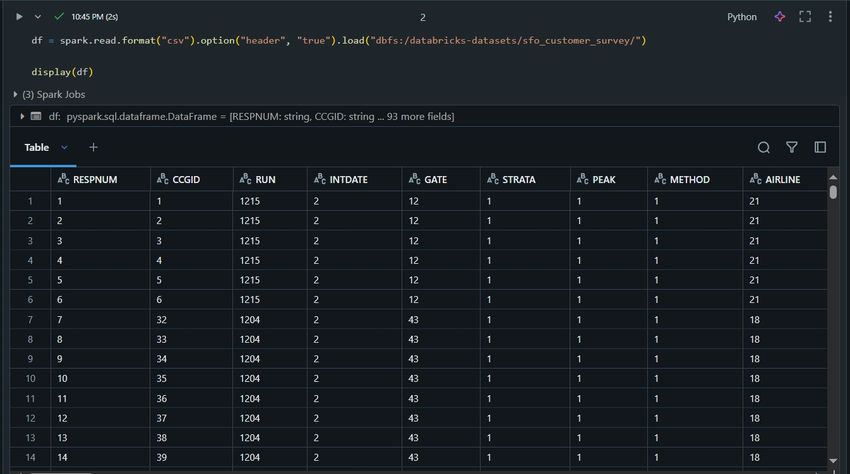850x474 pixels.
Task: Click the cell number 2 label
Action: click(x=423, y=17)
